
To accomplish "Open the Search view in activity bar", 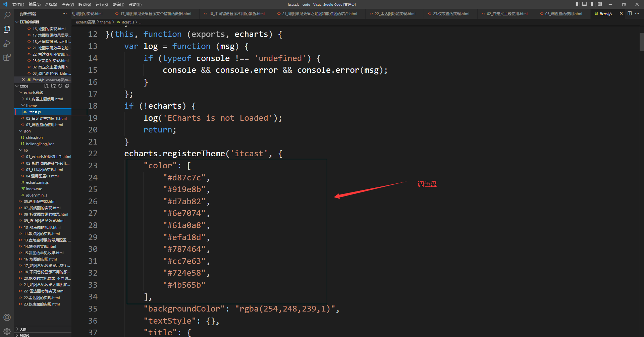I will coord(7,15).
